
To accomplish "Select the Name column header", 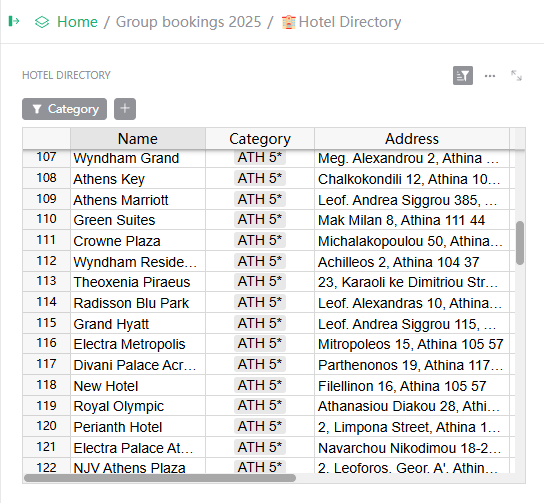I will pos(138,139).
